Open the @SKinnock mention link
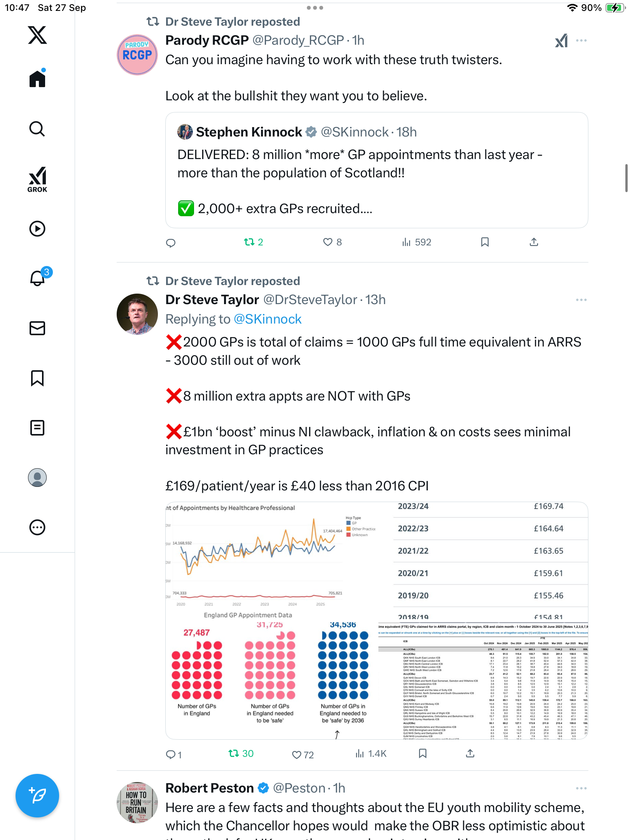This screenshot has height=840, width=630. click(x=268, y=319)
